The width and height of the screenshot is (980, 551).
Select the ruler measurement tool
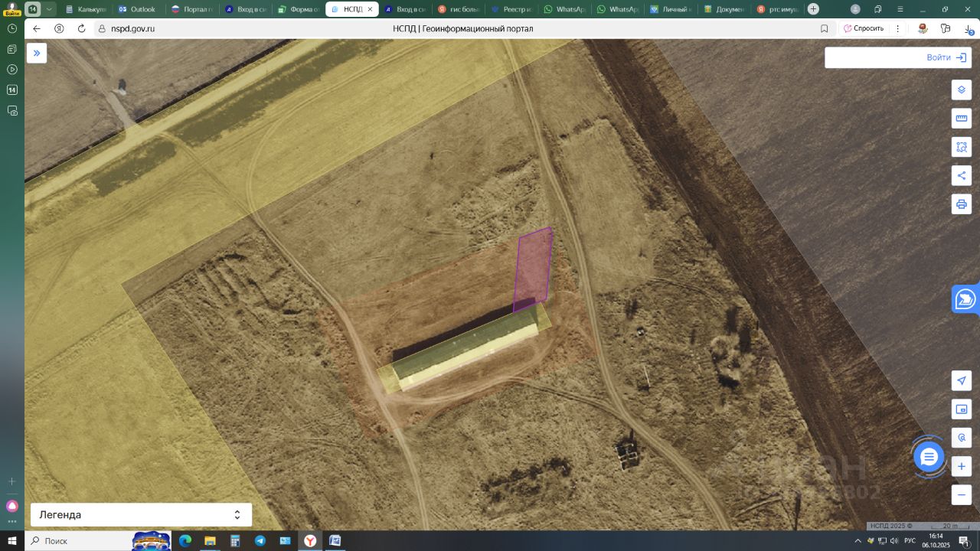click(x=962, y=119)
